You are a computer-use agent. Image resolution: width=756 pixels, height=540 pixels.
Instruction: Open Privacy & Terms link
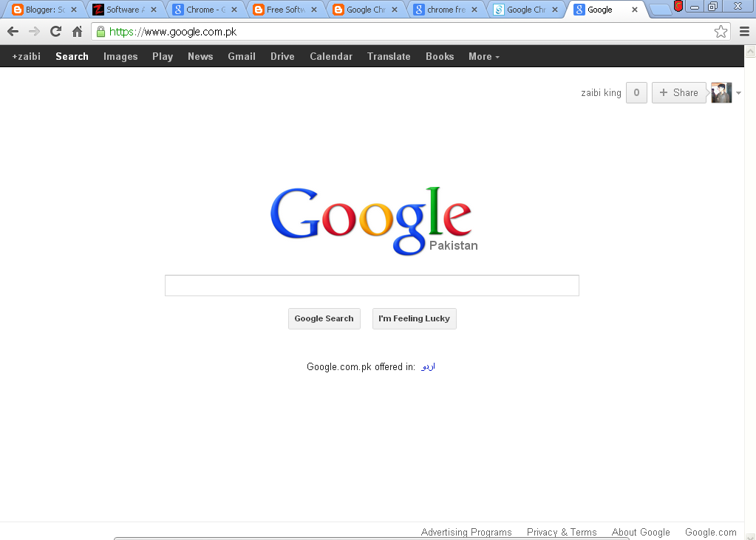point(562,533)
